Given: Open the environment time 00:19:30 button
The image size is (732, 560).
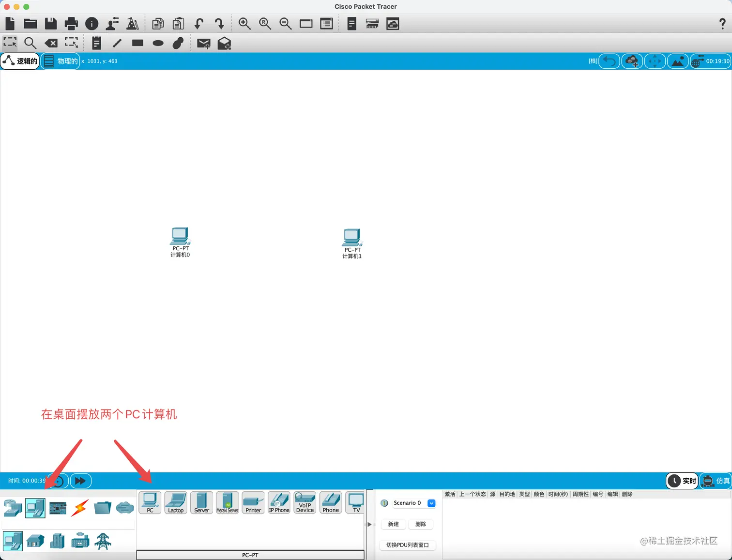Looking at the screenshot, I should [710, 61].
